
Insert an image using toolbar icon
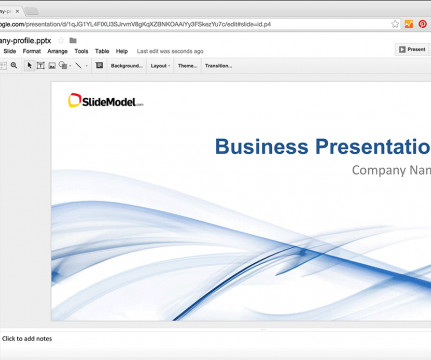52,66
